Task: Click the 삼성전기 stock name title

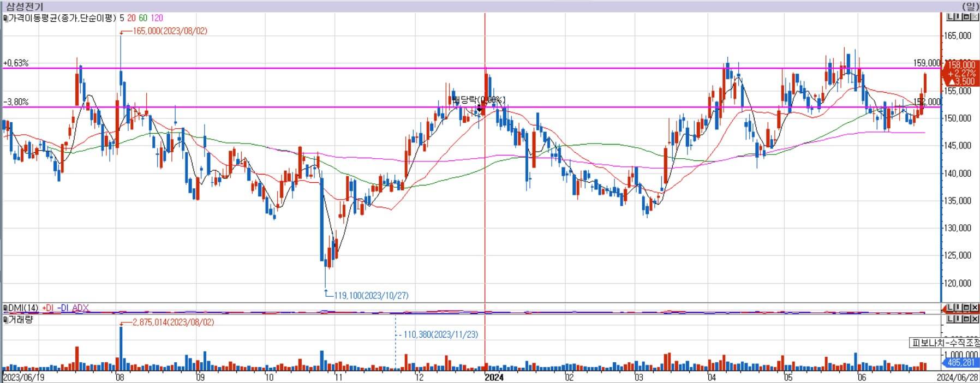Action: [25, 7]
